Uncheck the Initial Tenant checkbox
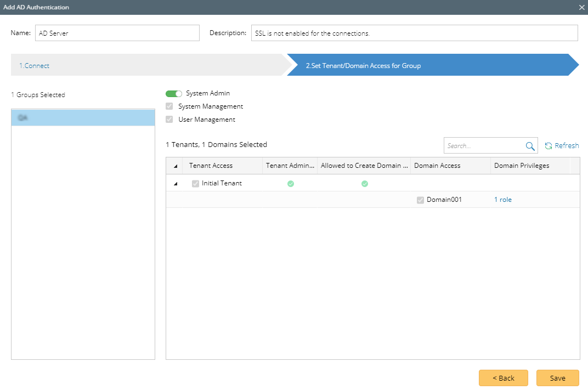 195,184
